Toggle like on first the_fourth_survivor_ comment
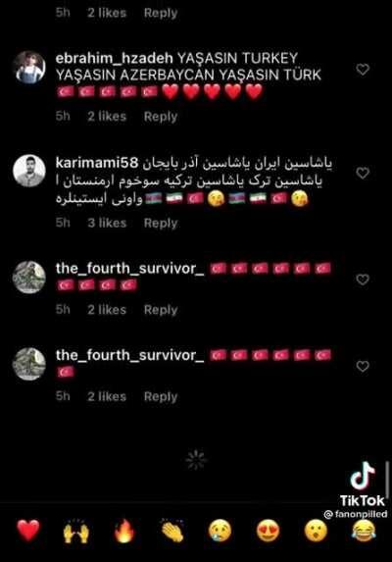392x562 pixels. [x=363, y=280]
